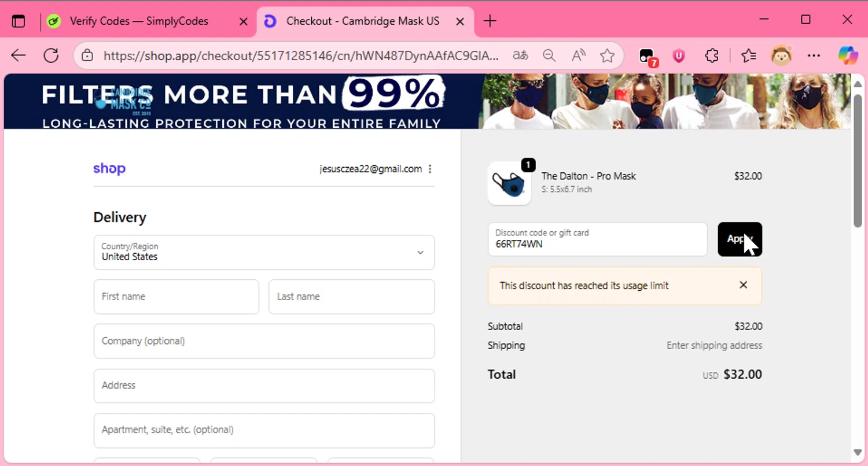Click the zoom out magnifier icon
868x466 pixels.
(x=549, y=56)
